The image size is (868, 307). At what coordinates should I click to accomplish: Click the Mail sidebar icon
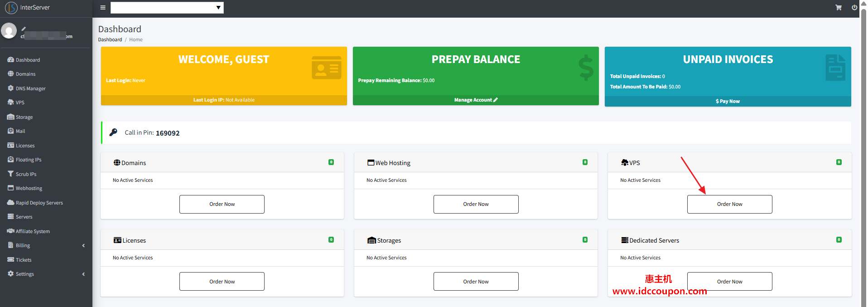coord(10,131)
